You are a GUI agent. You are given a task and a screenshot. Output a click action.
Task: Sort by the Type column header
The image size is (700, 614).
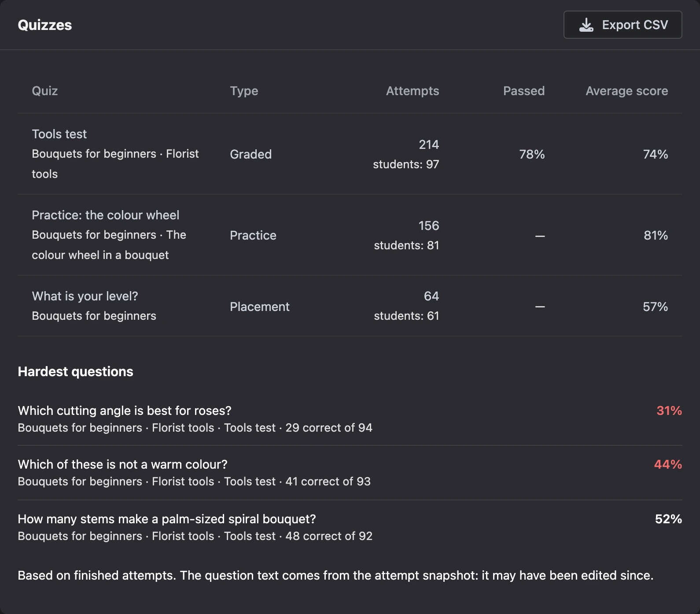click(x=244, y=91)
